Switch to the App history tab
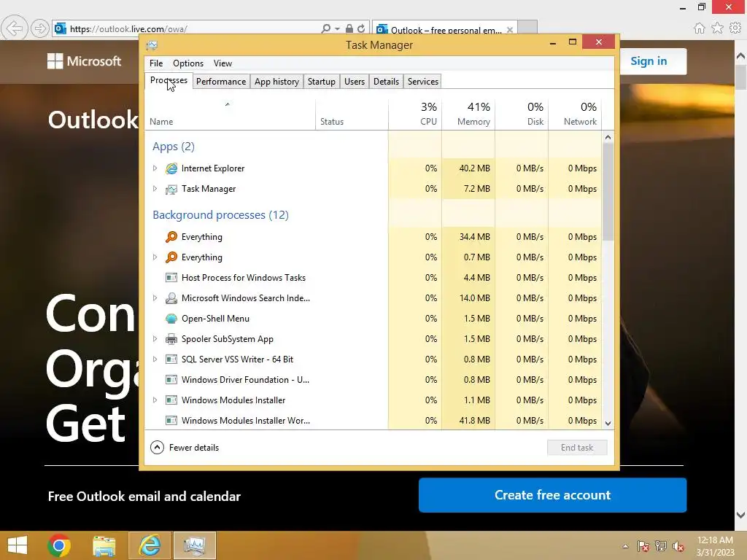The width and height of the screenshot is (747, 560). point(276,82)
